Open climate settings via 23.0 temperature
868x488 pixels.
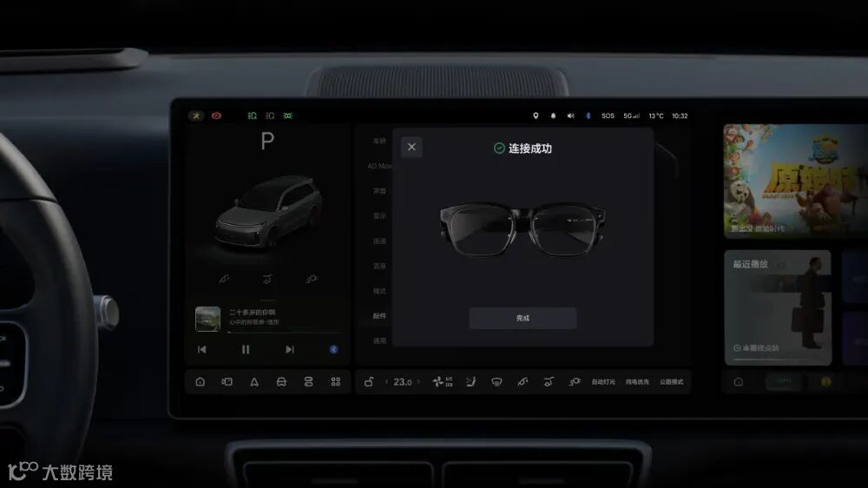click(403, 382)
